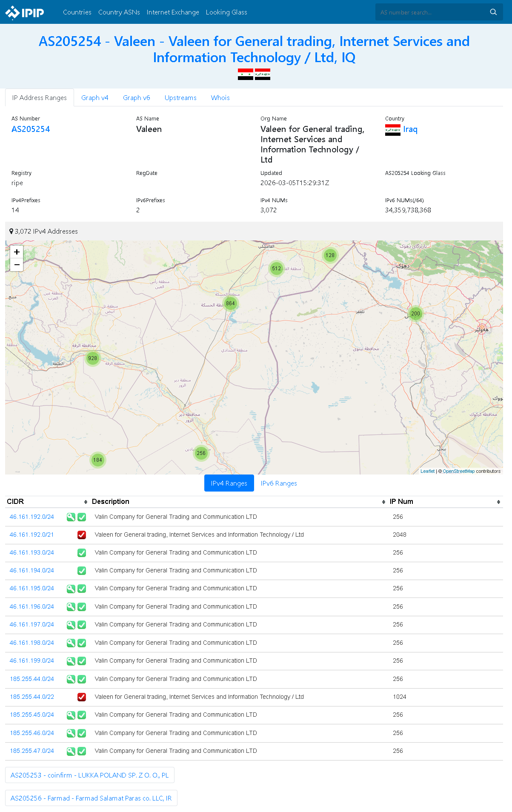
Task: Click the Iraq flag next to Country
Action: (393, 130)
